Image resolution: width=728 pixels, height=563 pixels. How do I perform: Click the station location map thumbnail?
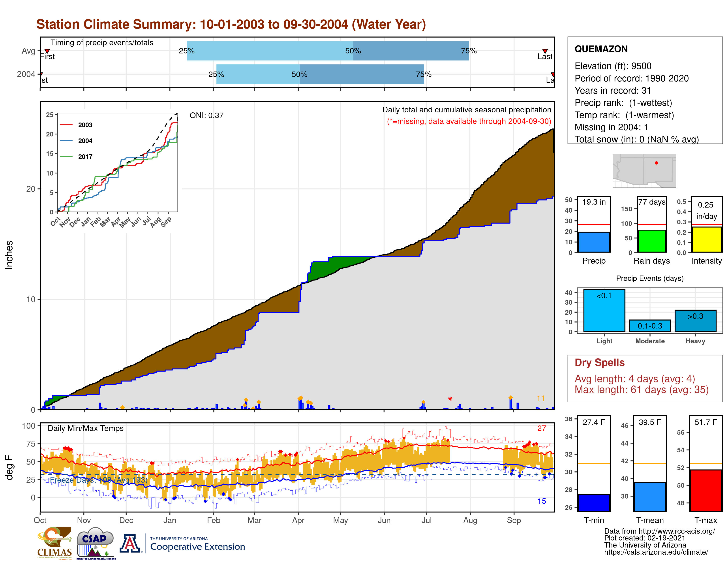[644, 170]
